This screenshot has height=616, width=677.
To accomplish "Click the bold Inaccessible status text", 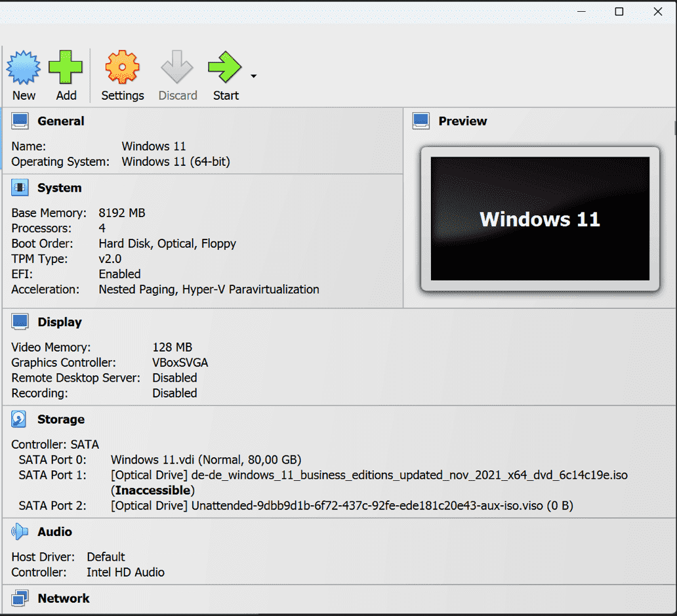I will (x=153, y=491).
